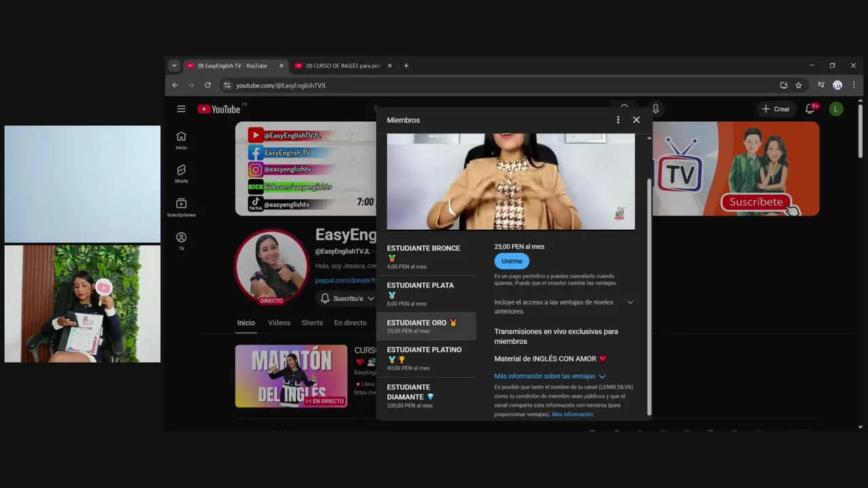Open the tab search dropdown arrow
The width and height of the screenshot is (868, 488).
(174, 66)
